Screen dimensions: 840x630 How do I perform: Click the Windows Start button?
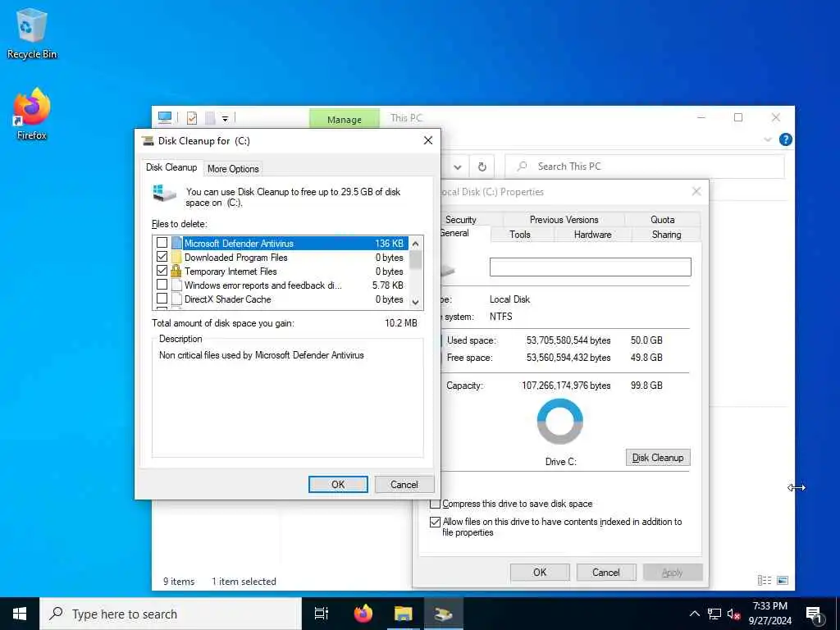pyautogui.click(x=20, y=614)
